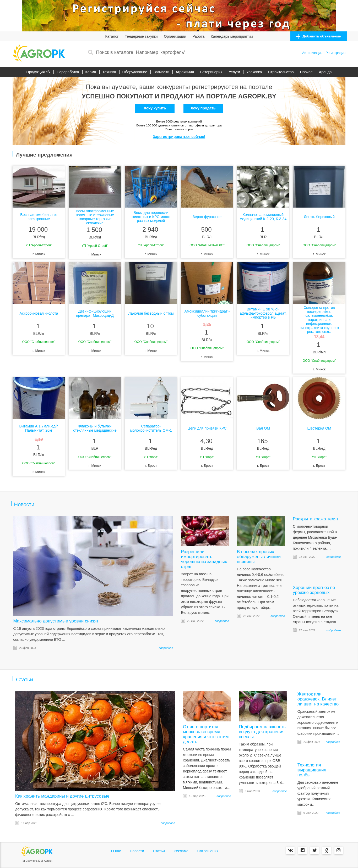Open the 'Тендерные закупки' menu item
The width and height of the screenshot is (358, 868).
[x=141, y=36]
